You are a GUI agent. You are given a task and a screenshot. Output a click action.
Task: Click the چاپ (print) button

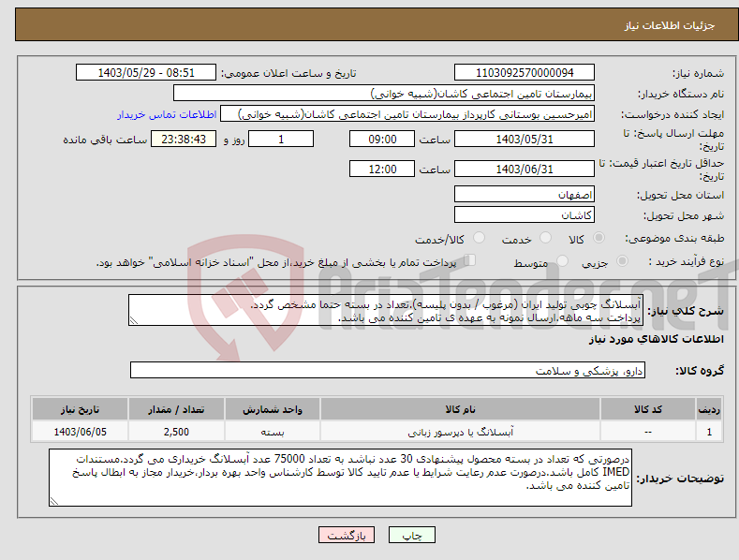tap(411, 535)
